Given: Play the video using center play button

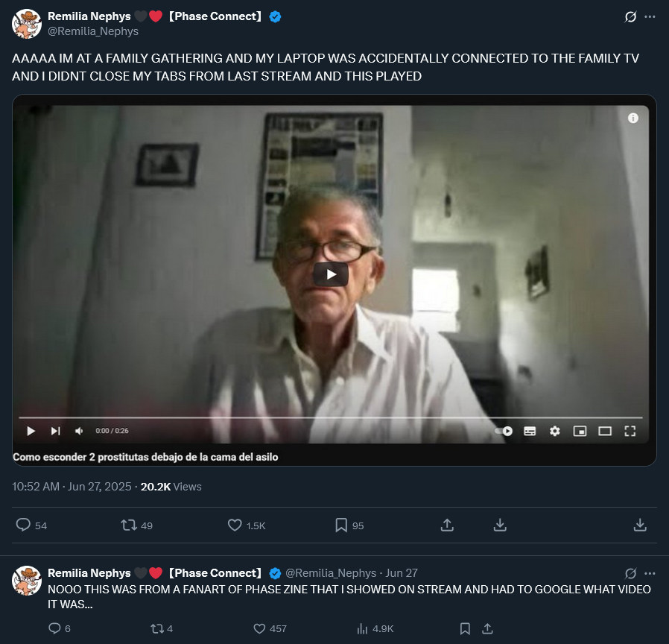Looking at the screenshot, I should pos(331,274).
